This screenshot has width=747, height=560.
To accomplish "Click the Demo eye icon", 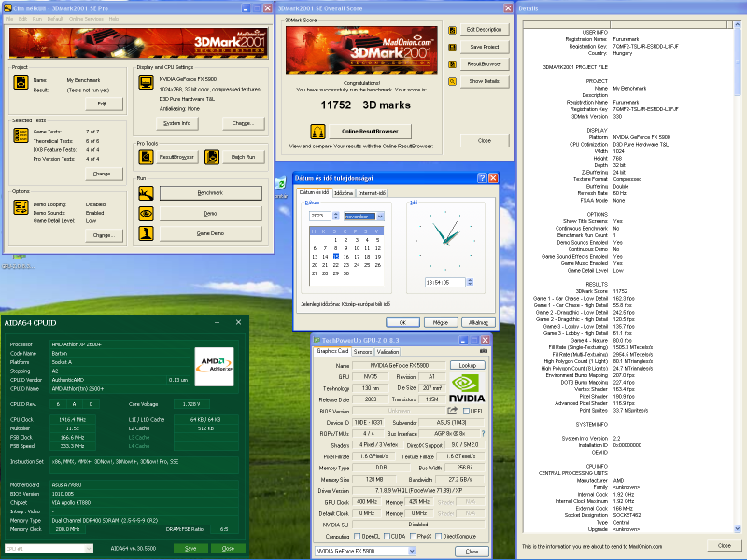I will coord(146,214).
